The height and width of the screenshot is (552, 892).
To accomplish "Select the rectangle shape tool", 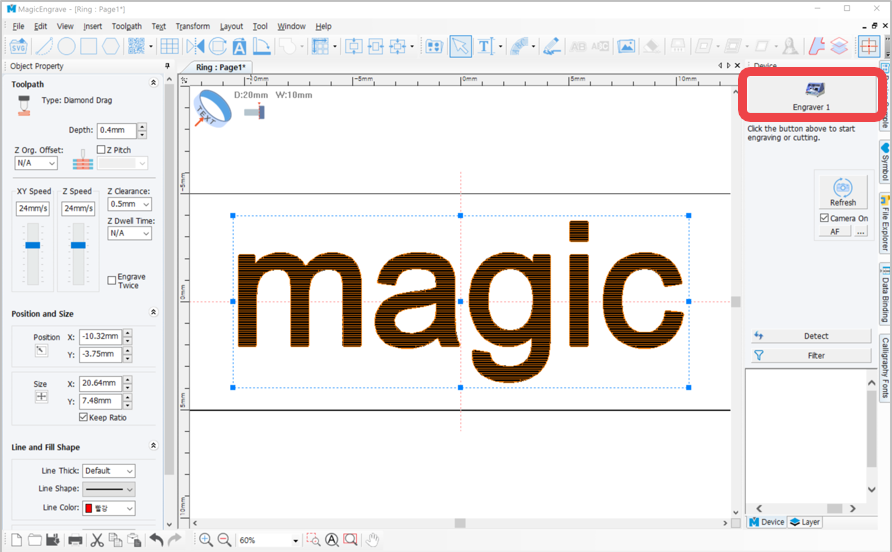I will point(88,47).
